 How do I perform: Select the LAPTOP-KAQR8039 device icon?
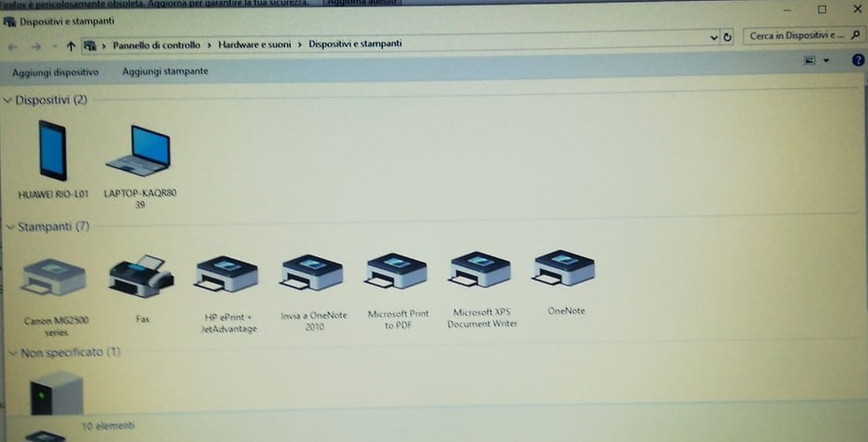(x=138, y=150)
